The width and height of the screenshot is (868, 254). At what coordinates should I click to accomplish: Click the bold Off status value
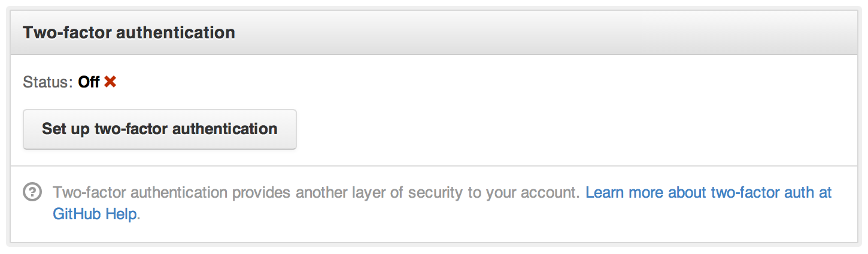pyautogui.click(x=89, y=83)
